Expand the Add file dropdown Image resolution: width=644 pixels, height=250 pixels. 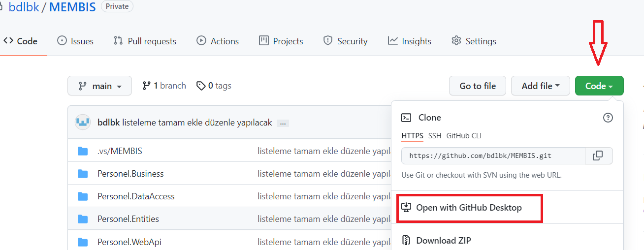point(541,86)
